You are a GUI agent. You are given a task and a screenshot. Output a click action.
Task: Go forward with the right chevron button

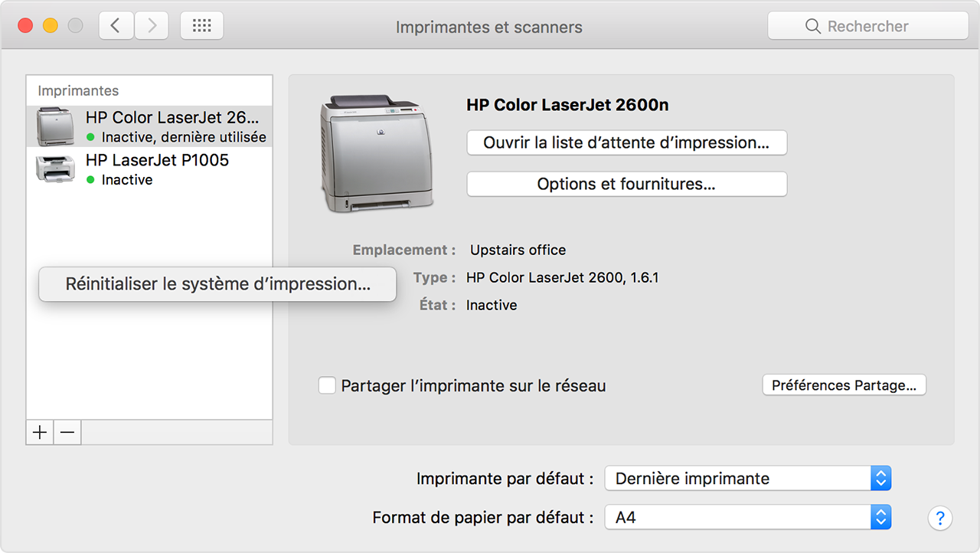[152, 26]
